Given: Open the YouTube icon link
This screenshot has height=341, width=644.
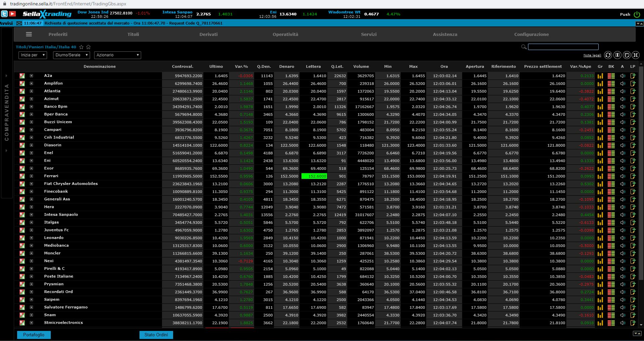Looking at the screenshot, I should pyautogui.click(x=12, y=14).
